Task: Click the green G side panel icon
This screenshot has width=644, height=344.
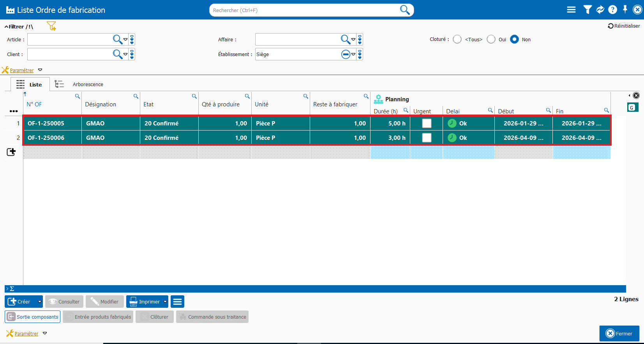Action: point(632,108)
